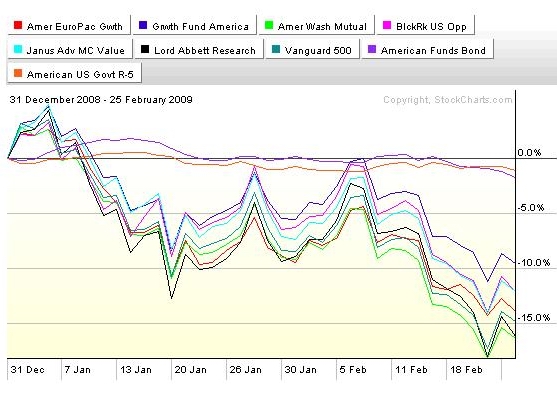
Task: Click the orange American US Govt R-5 swatch
Action: (18, 73)
